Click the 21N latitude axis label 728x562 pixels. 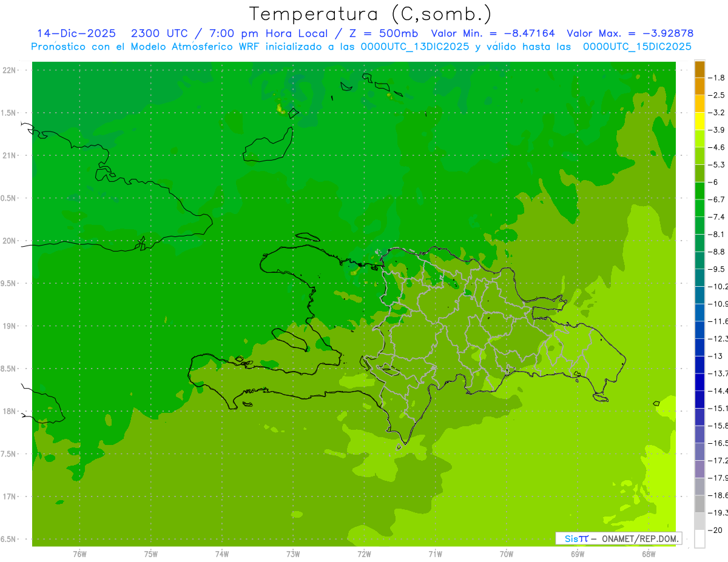[x=9, y=155]
